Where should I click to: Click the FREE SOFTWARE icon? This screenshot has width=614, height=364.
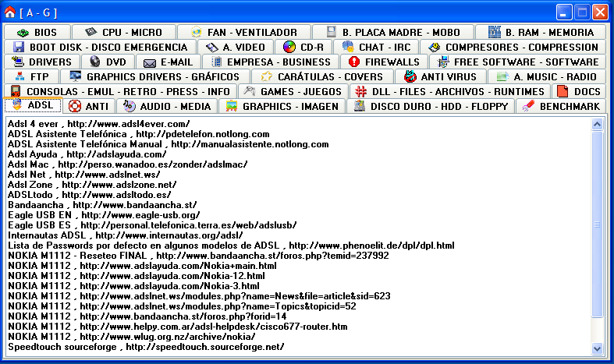pyautogui.click(x=443, y=62)
